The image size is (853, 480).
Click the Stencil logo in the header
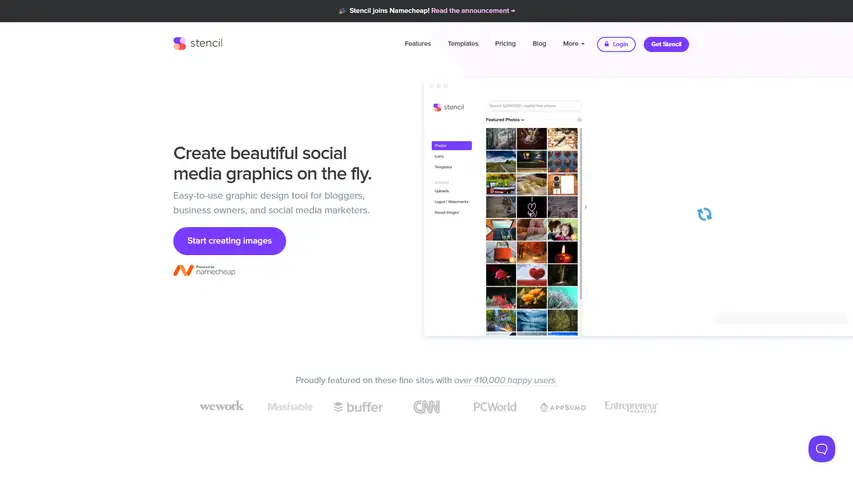coord(197,43)
